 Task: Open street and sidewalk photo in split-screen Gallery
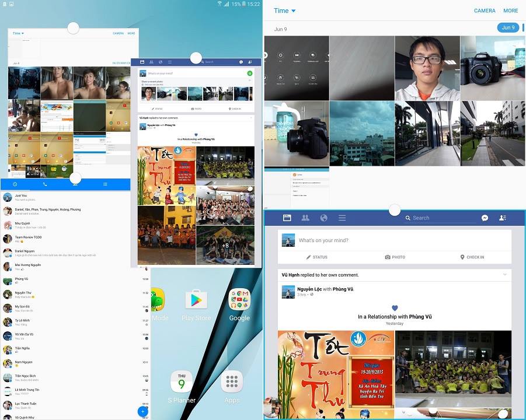(493, 134)
